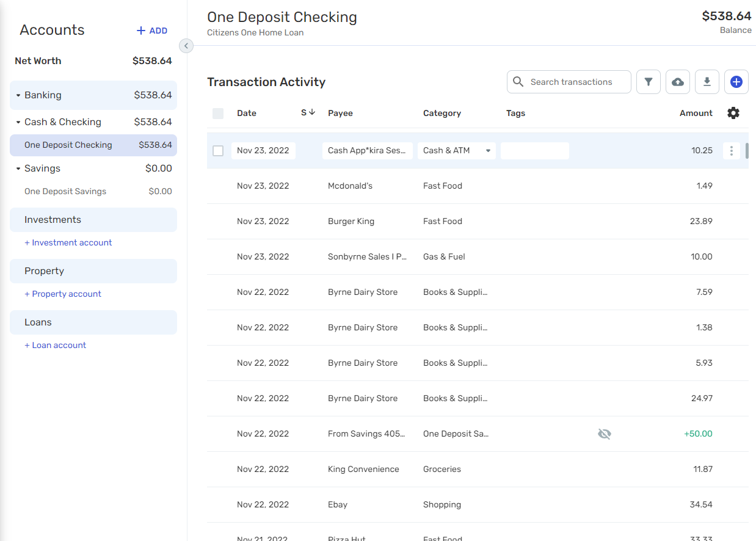Collapse the Banking group

click(18, 96)
